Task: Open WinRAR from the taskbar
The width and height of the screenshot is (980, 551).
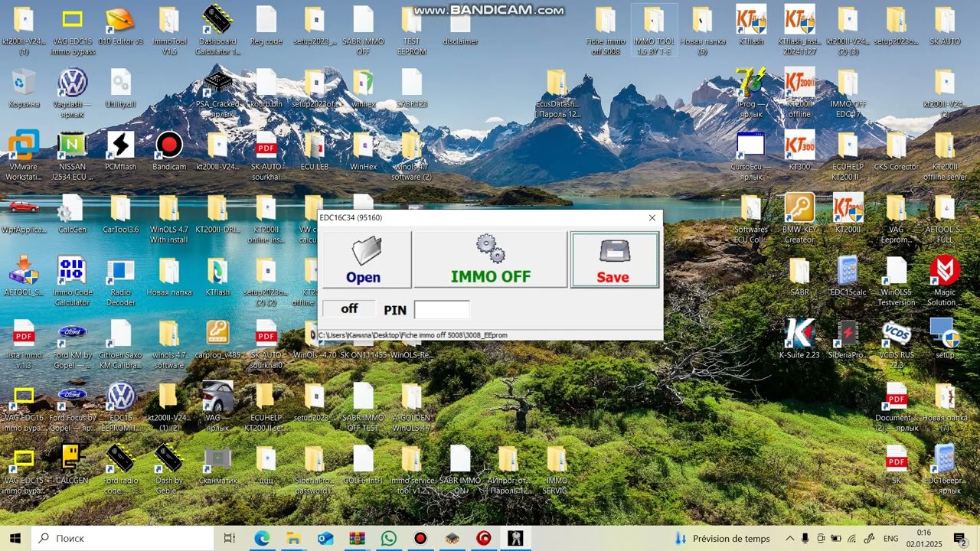Action: [357, 538]
